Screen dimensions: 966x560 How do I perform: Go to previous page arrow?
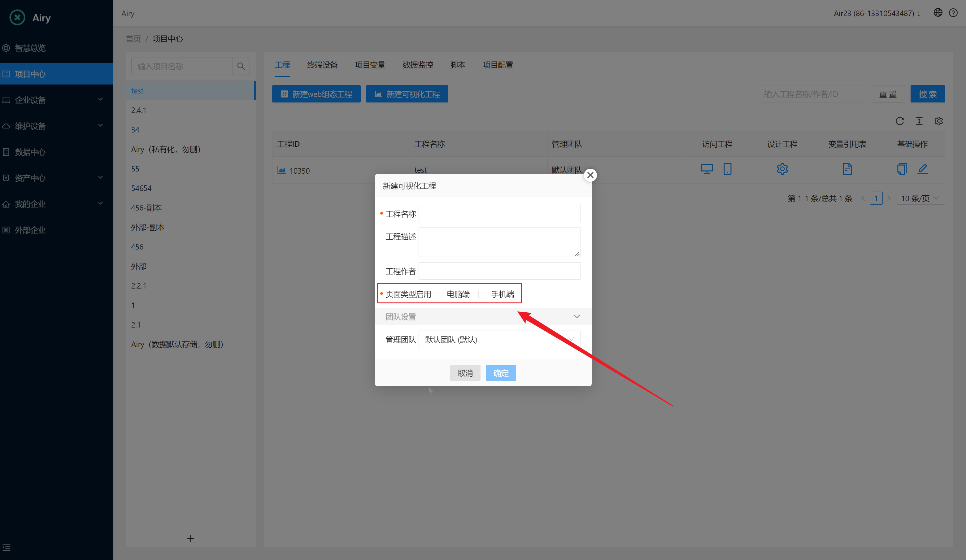coord(863,198)
